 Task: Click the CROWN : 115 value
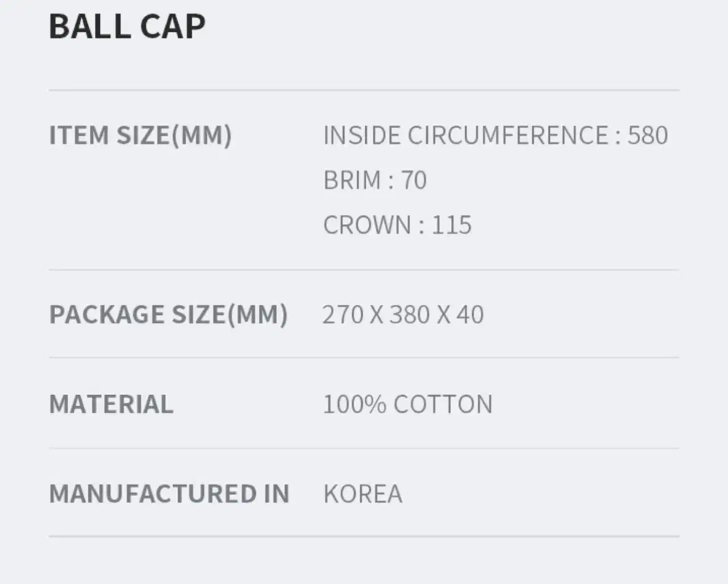pos(398,225)
